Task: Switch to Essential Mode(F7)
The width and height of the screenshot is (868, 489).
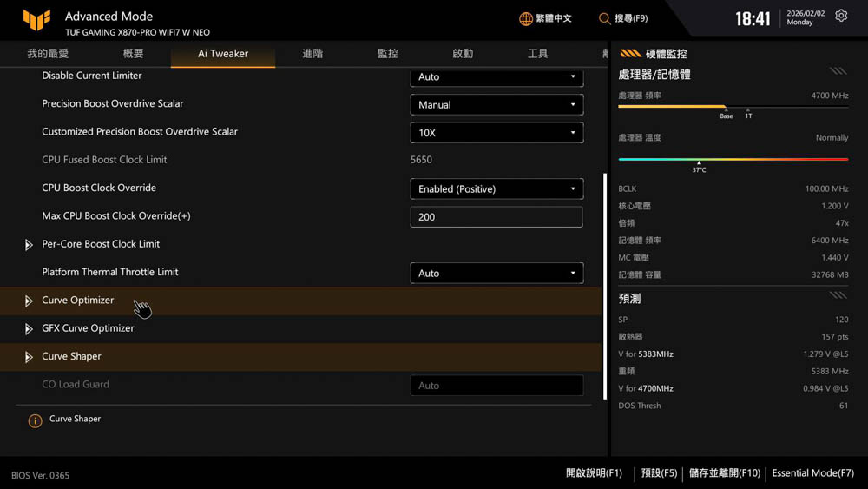Action: pyautogui.click(x=812, y=473)
